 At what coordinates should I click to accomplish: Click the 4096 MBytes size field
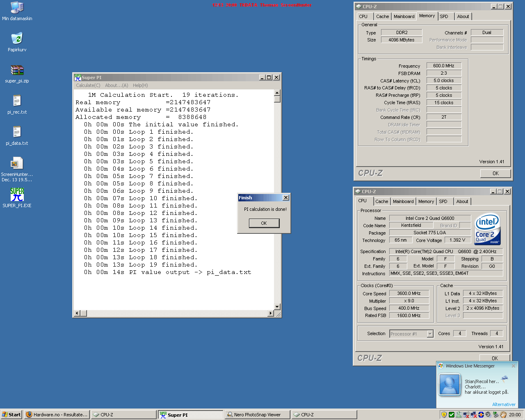[402, 40]
